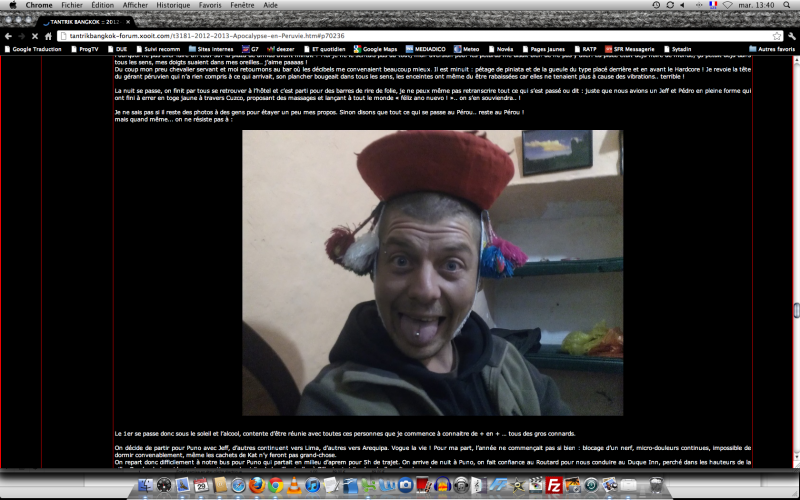Launch Firefox from the Dock
Image resolution: width=800 pixels, height=500 pixels.
257,485
